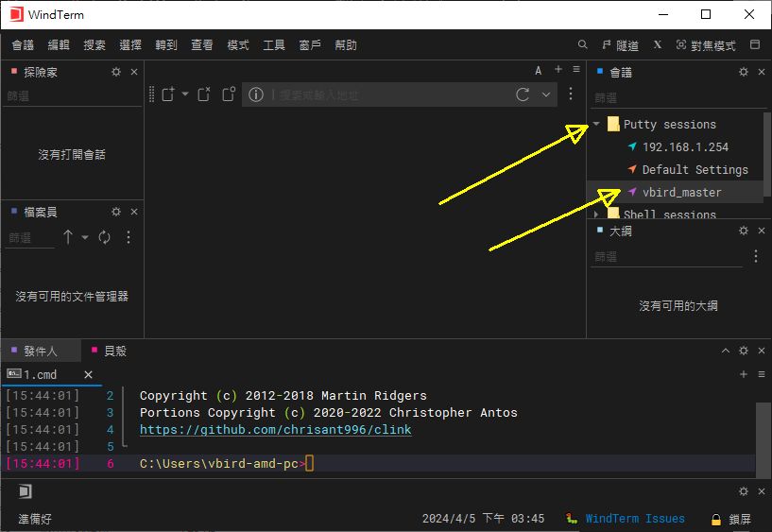Toggle the X server button in the menu bar
The height and width of the screenshot is (532, 772).
pyautogui.click(x=658, y=44)
